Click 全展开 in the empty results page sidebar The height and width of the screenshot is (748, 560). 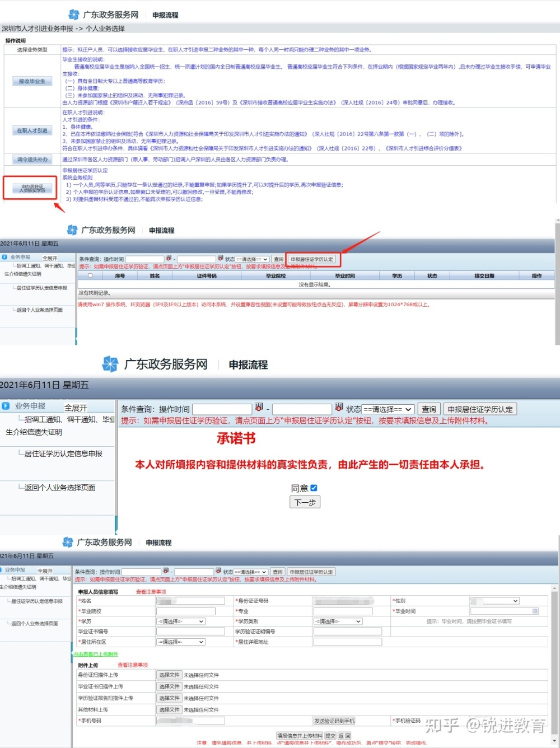(50, 258)
